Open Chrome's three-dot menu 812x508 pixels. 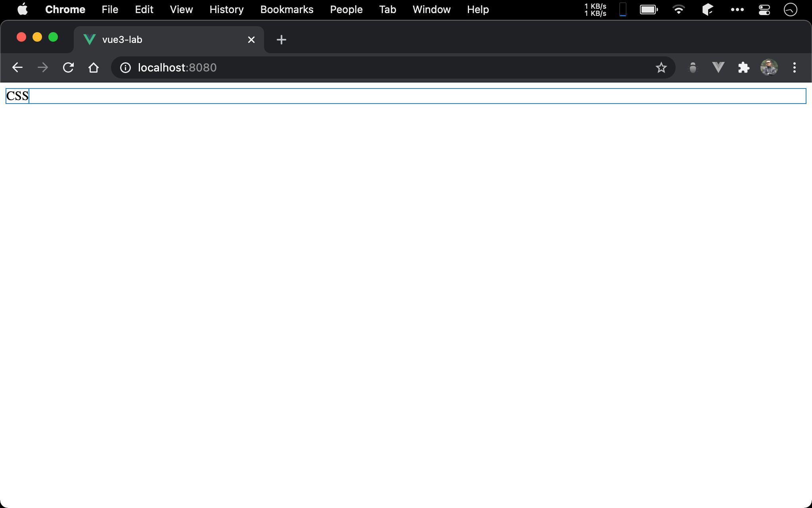(794, 67)
